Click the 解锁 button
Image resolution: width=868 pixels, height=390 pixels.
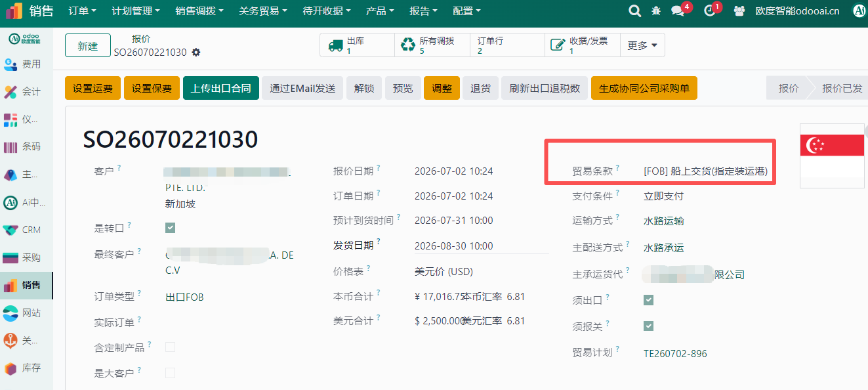pyautogui.click(x=364, y=88)
